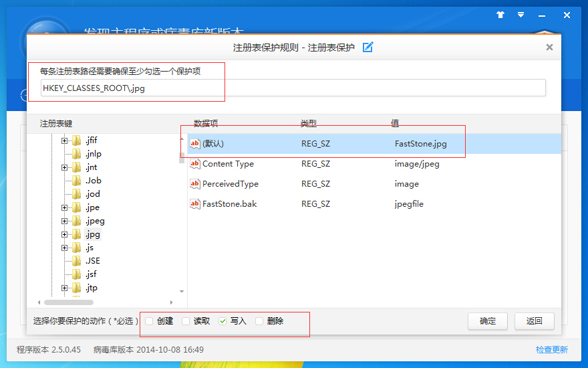
Task: Click the .Job folder icon in tree
Action: [76, 181]
